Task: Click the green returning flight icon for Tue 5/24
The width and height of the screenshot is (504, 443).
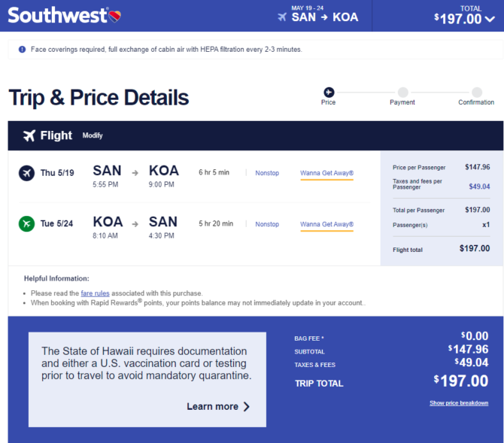Action: pos(26,223)
